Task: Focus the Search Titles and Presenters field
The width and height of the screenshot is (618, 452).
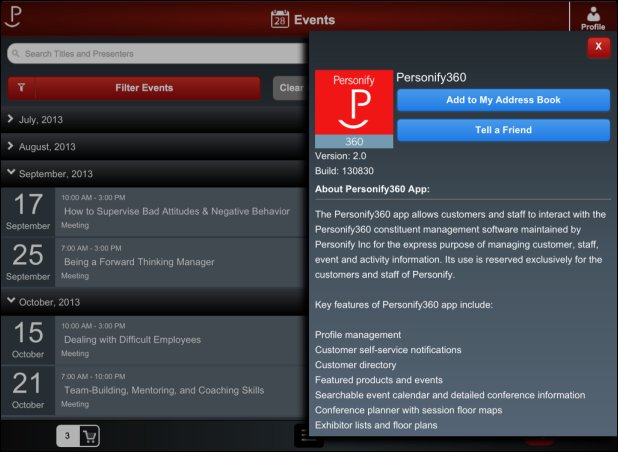Action: [158, 53]
